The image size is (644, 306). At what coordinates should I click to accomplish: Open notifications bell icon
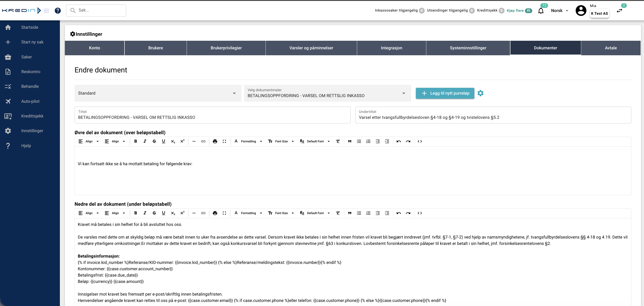(541, 11)
